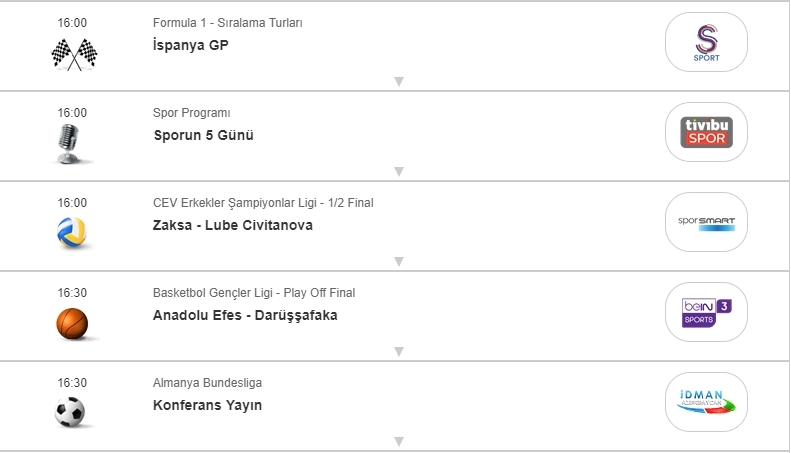Click the Formula 1 - Sıralama Turları label
The width and height of the screenshot is (791, 453).
(227, 23)
